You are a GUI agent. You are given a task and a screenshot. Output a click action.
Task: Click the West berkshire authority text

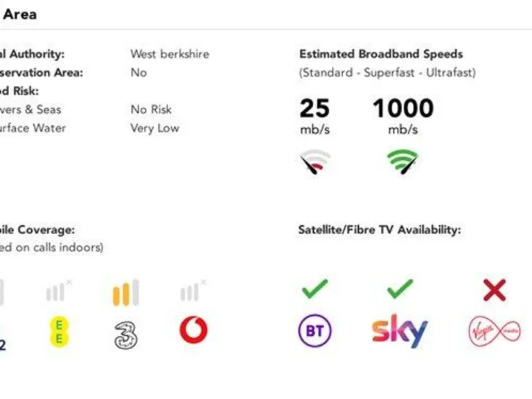pos(170,54)
